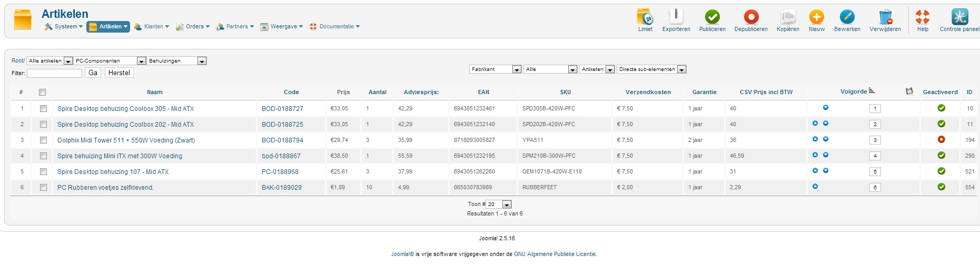Click order number field of Coolbox 305
This screenshot has width=980, height=266.
875,109
